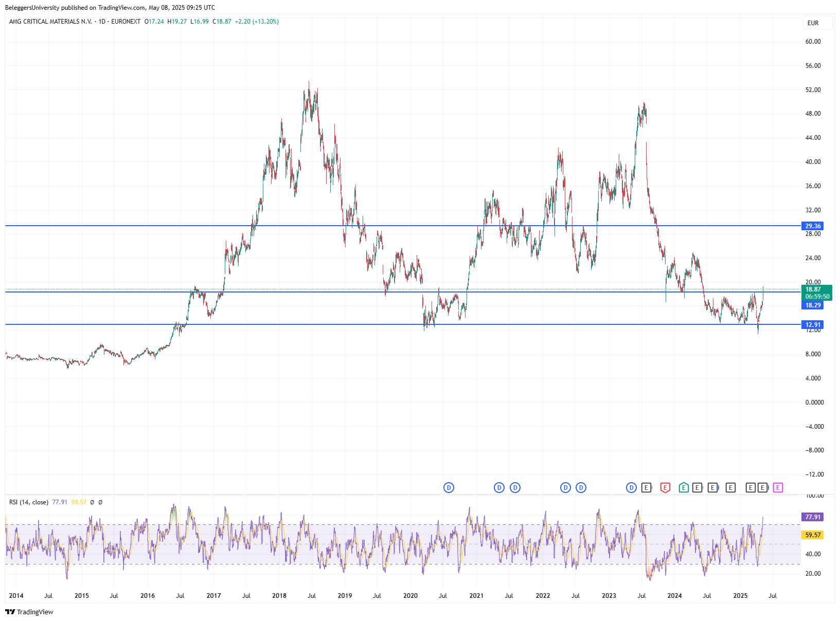840x621 pixels.
Task: Click the open value O17.24
Action: coord(154,22)
